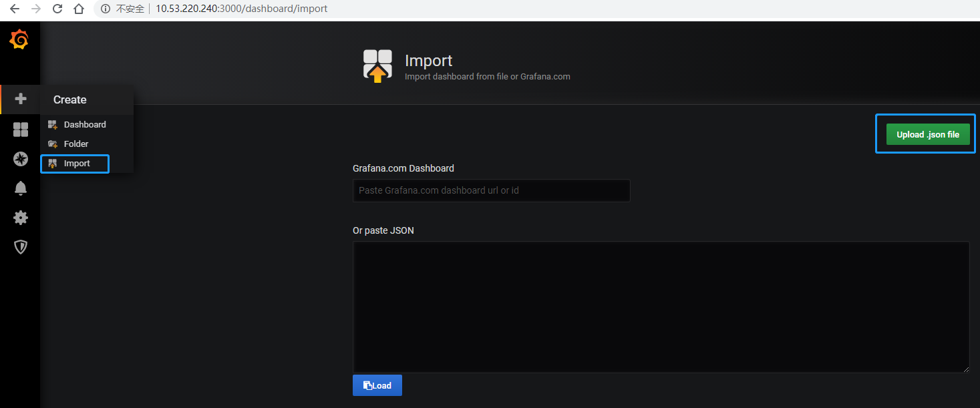Viewport: 980px width, 408px height.
Task: Go back with browser back arrow
Action: point(15,9)
